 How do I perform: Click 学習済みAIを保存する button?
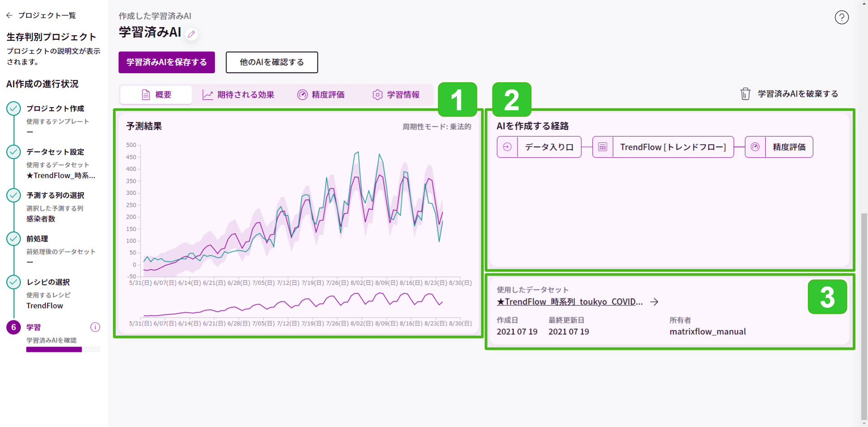click(x=166, y=62)
